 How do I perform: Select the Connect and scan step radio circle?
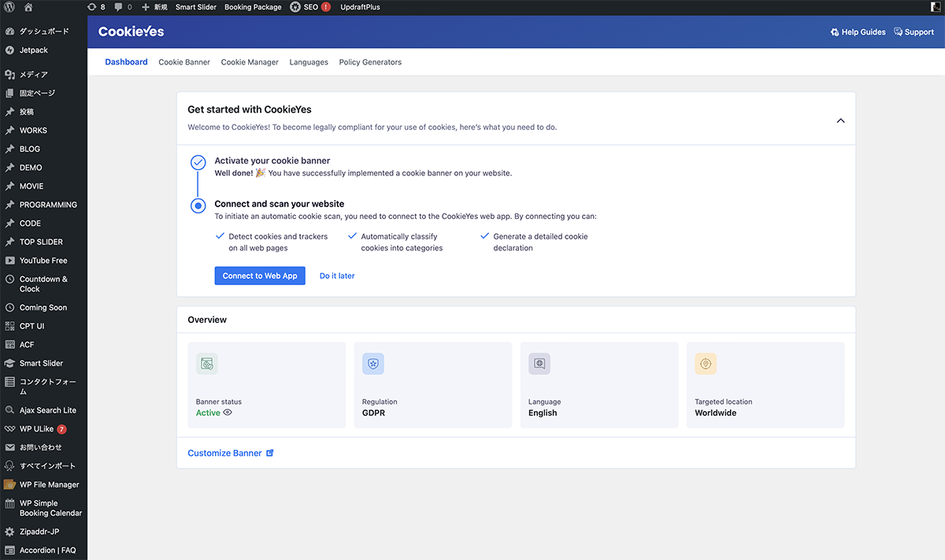(x=198, y=206)
